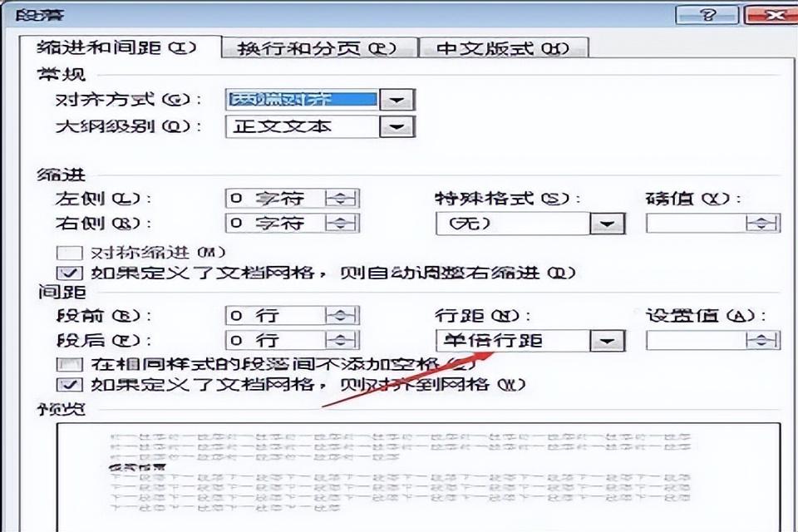Click the paragraph preview box
798x532 pixels.
tap(418, 477)
